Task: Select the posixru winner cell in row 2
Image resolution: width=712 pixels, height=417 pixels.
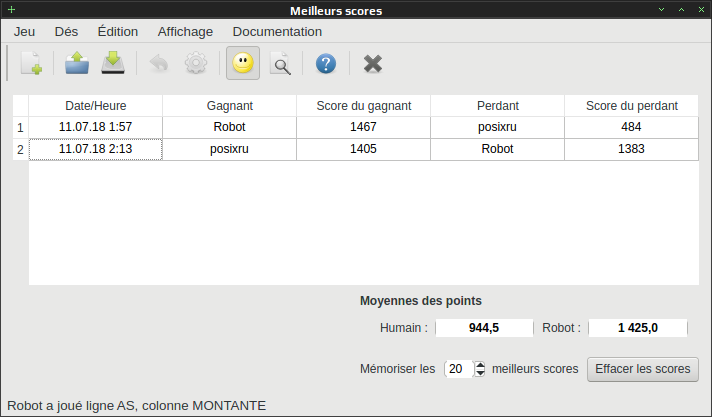Action: click(229, 149)
